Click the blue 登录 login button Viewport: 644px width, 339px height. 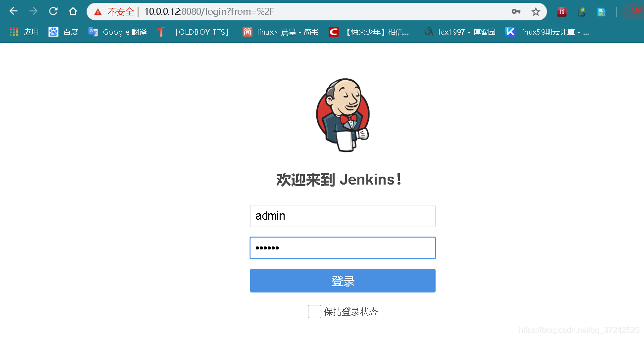343,281
